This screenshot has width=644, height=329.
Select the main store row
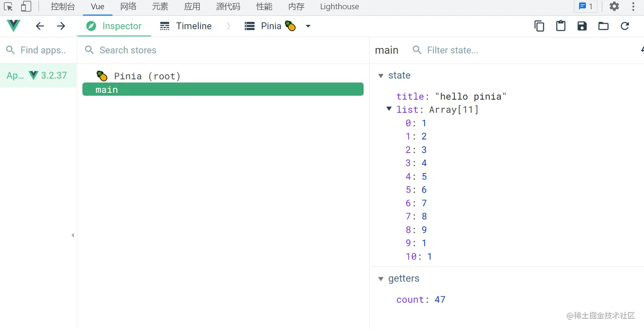(x=223, y=89)
